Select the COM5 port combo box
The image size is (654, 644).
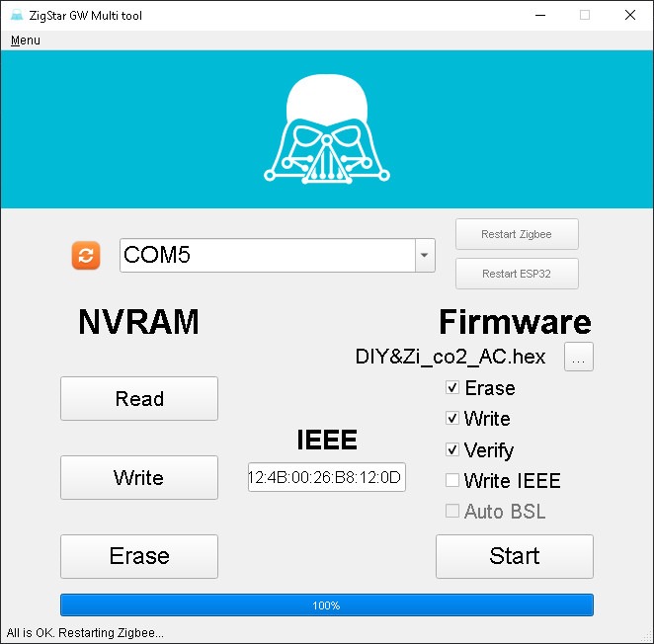click(278, 255)
